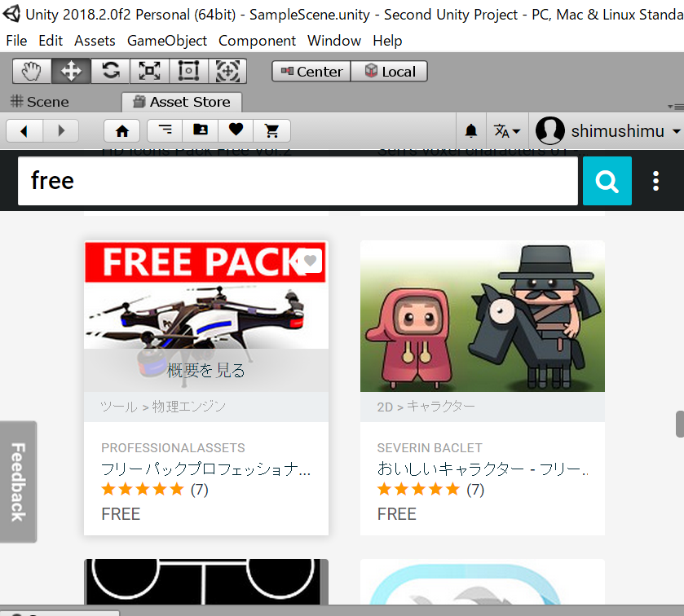Open the three-dot search options menu
The height and width of the screenshot is (616, 684).
(x=656, y=181)
